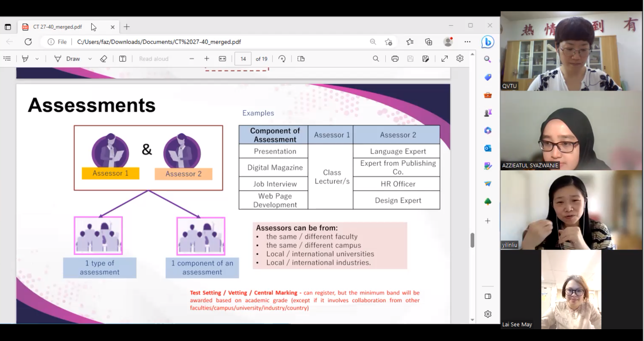Open the address bar zoom indicator
The width and height of the screenshot is (644, 341).
(x=372, y=42)
